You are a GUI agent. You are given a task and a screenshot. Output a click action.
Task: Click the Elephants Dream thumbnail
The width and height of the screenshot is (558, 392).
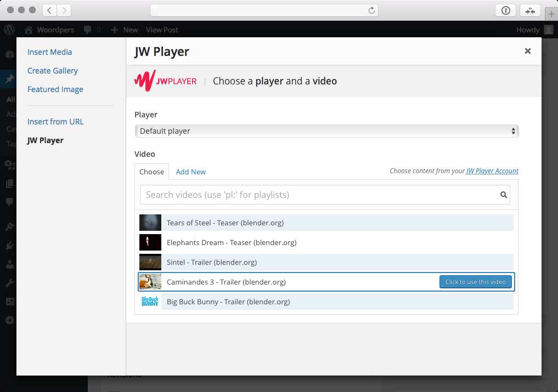tap(150, 242)
